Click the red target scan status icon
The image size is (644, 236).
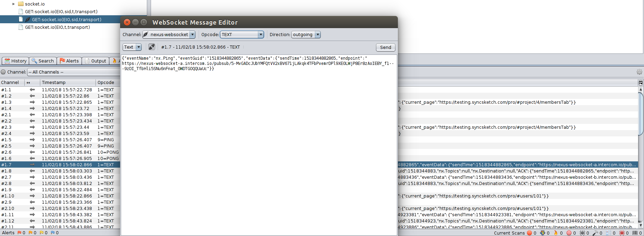(x=569, y=233)
